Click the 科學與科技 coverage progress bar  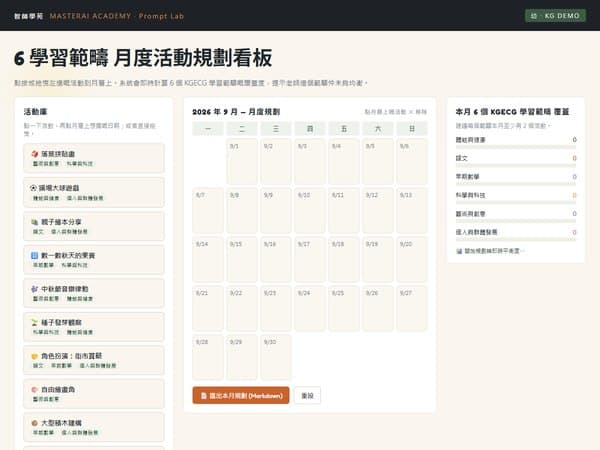tap(516, 202)
